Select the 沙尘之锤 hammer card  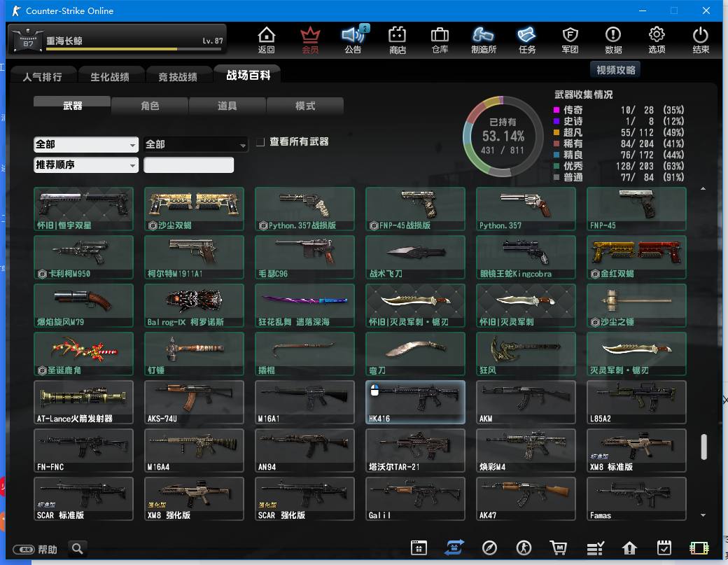pos(636,305)
